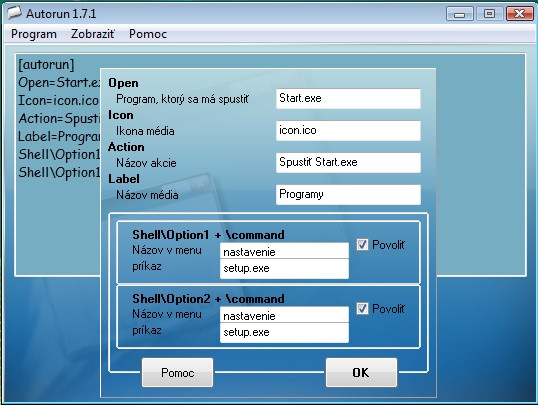Close the Autorun window
This screenshot has width=538, height=405.
point(519,14)
